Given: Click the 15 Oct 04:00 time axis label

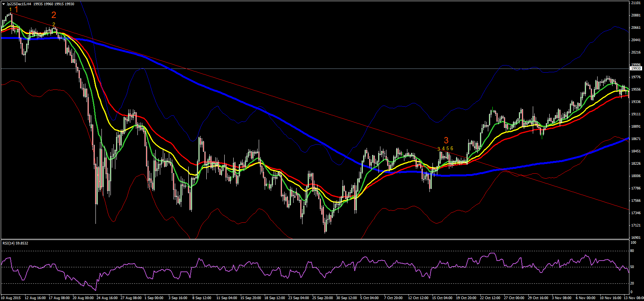Looking at the screenshot, I should pyautogui.click(x=442, y=298).
